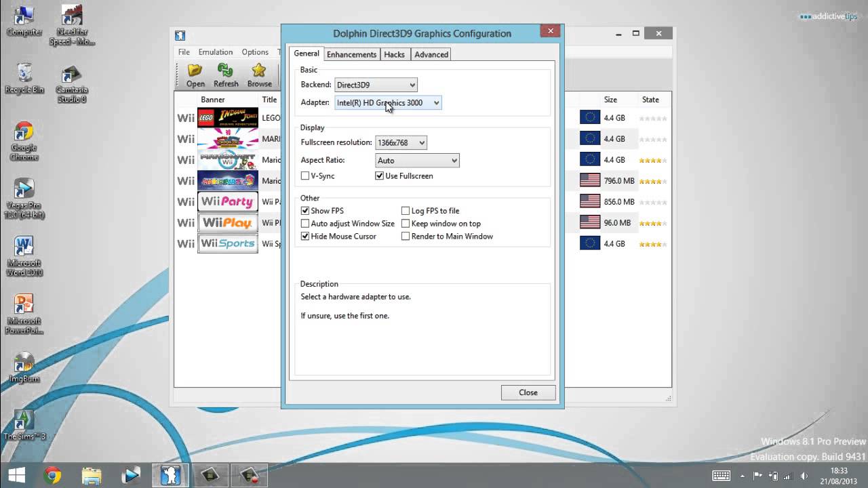Click the Title column header
This screenshot has width=868, height=488.
pyautogui.click(x=269, y=100)
